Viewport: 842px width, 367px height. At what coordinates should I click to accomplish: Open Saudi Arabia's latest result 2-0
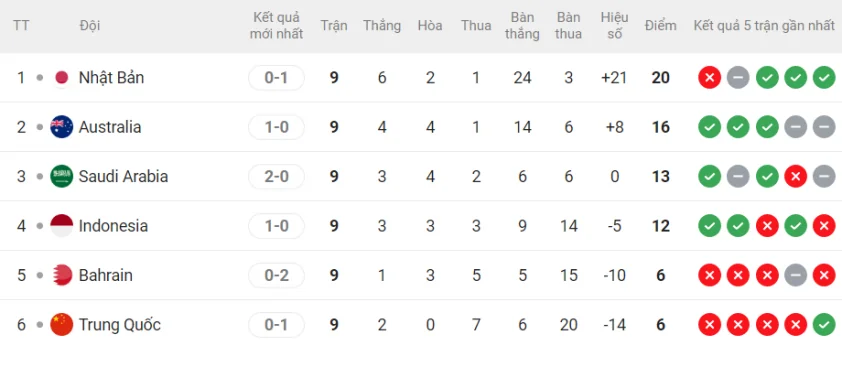pyautogui.click(x=277, y=176)
